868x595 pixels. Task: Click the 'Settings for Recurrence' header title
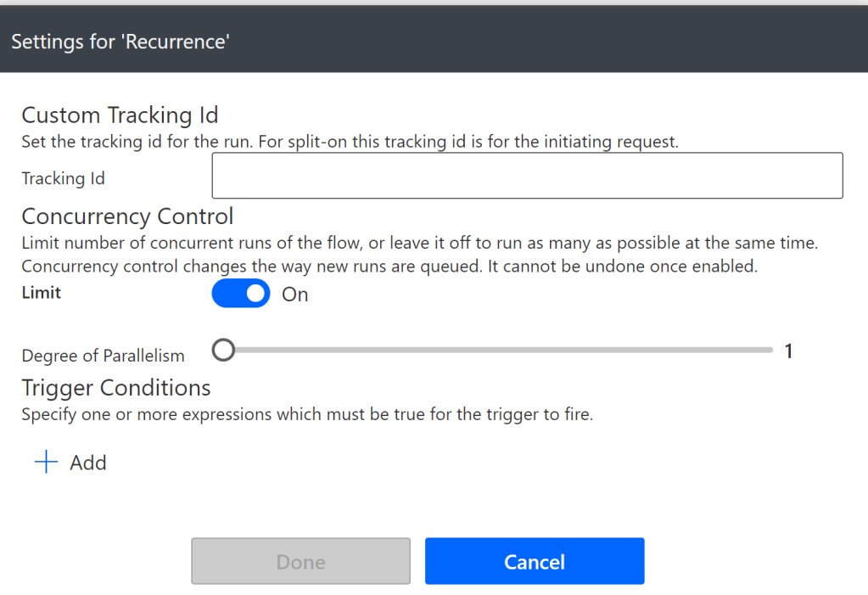point(120,41)
